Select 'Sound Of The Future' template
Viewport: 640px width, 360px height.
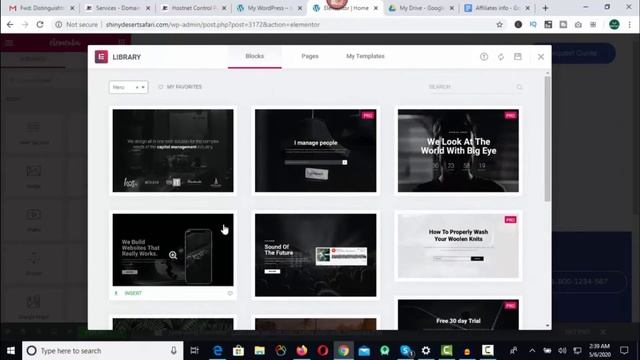(316, 255)
